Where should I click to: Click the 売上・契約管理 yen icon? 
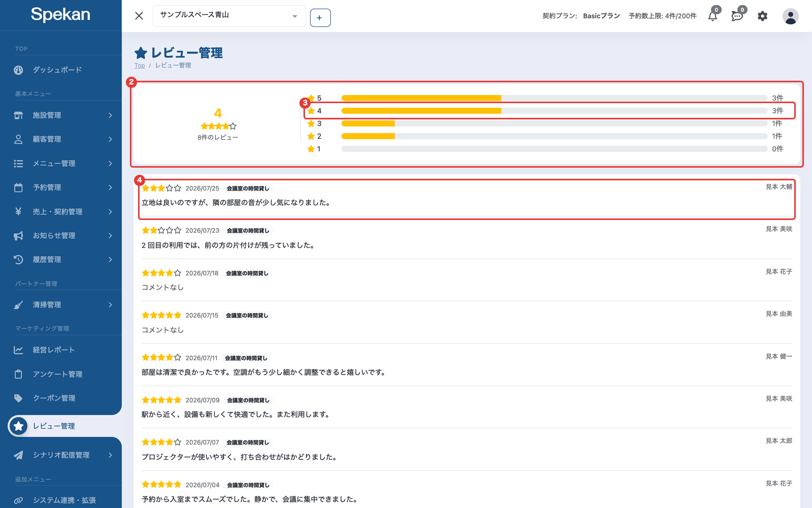(x=18, y=211)
